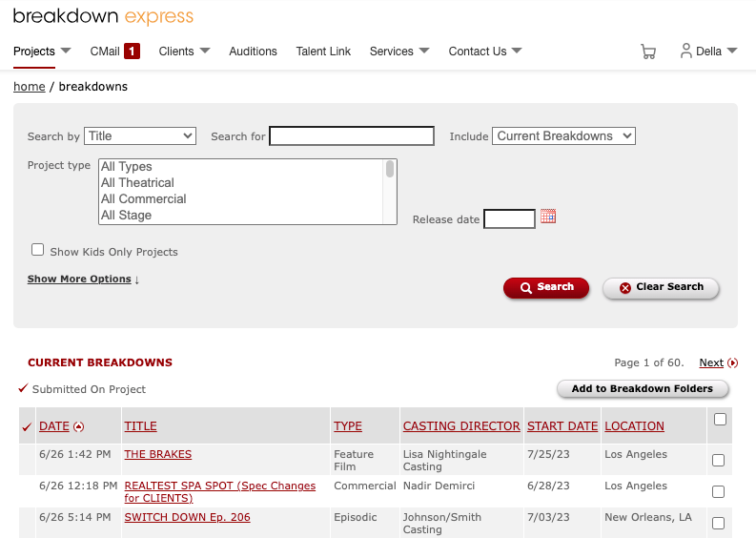
Task: Expand the Projects menu arrow
Action: (x=66, y=51)
